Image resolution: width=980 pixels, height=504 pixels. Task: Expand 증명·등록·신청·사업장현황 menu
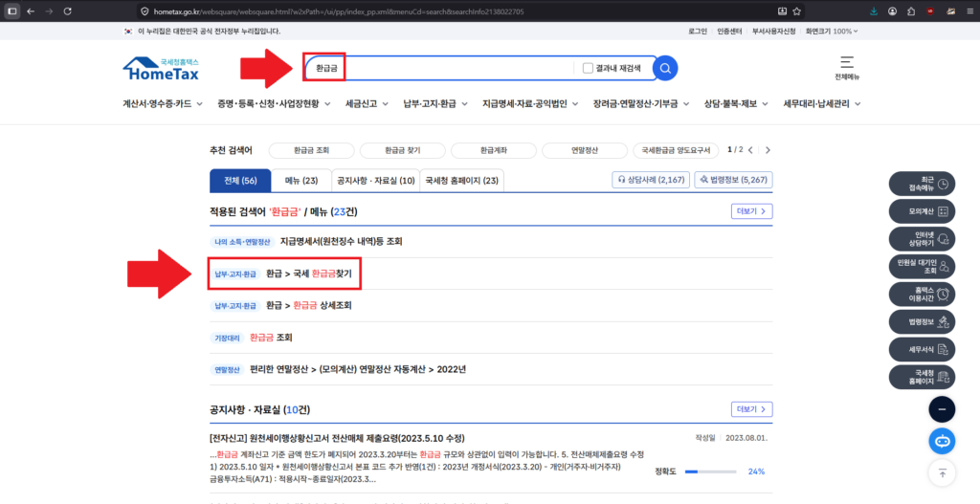[274, 103]
